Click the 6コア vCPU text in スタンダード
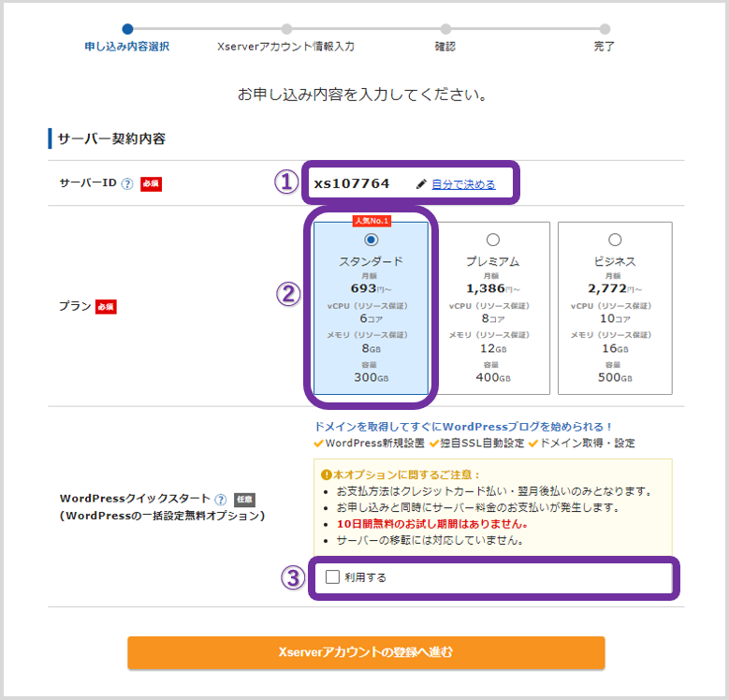 [x=371, y=319]
